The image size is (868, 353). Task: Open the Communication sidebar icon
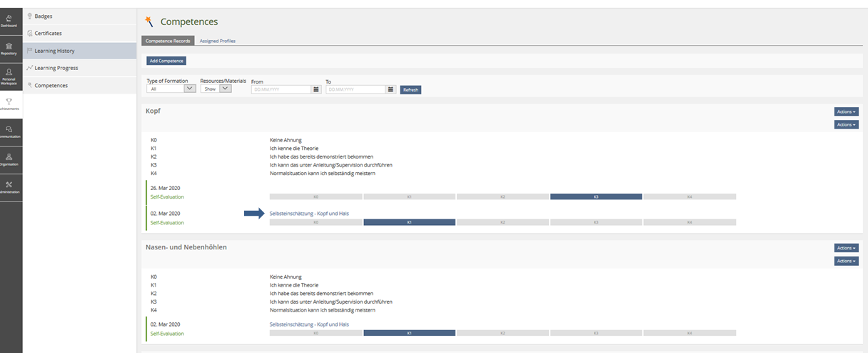click(9, 131)
